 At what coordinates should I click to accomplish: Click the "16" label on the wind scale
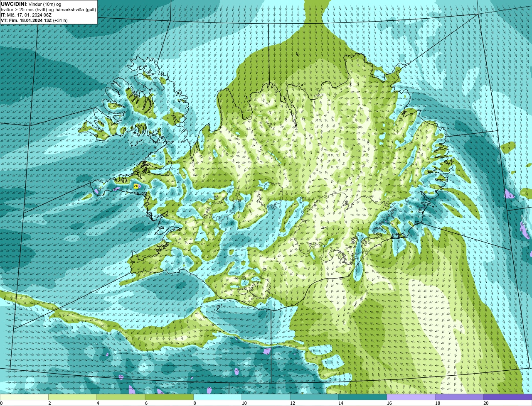[x=389, y=403]
